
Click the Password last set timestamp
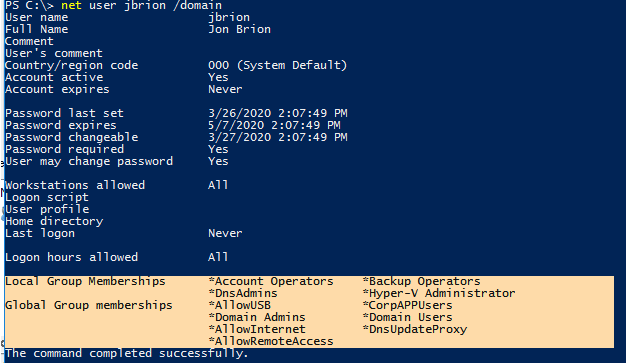click(x=278, y=114)
